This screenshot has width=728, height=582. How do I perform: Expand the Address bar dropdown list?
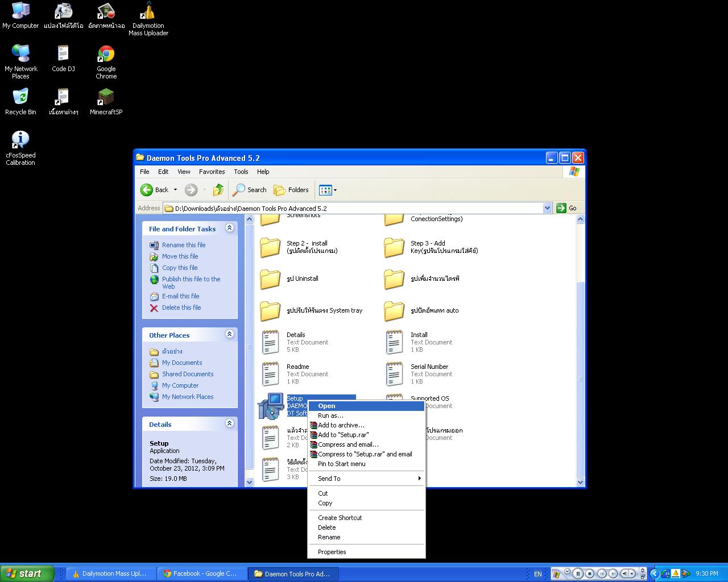[x=547, y=208]
